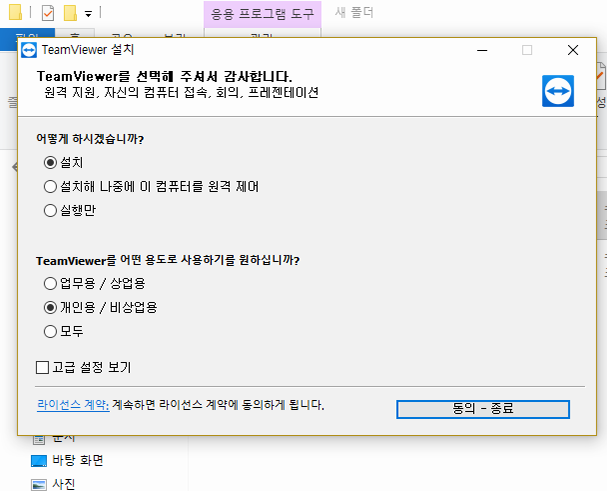Viewport: 607px width, 491px height.
Task: Minimize the TeamViewer 설치 window
Action: 482,50
